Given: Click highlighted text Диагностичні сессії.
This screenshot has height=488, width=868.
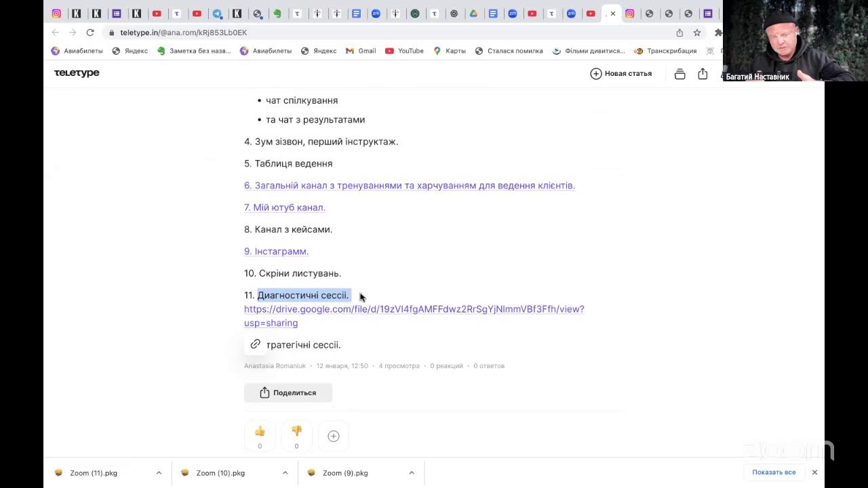Looking at the screenshot, I should coord(303,296).
